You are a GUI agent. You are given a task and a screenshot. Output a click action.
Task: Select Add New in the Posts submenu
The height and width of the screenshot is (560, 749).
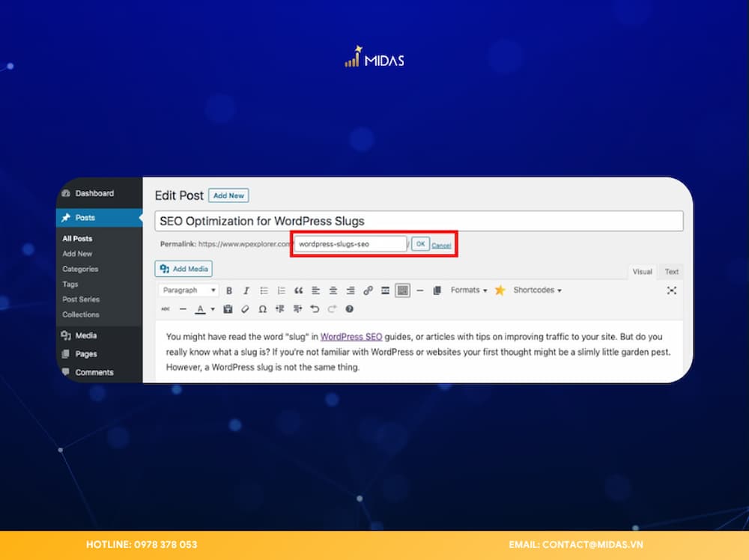tap(77, 254)
